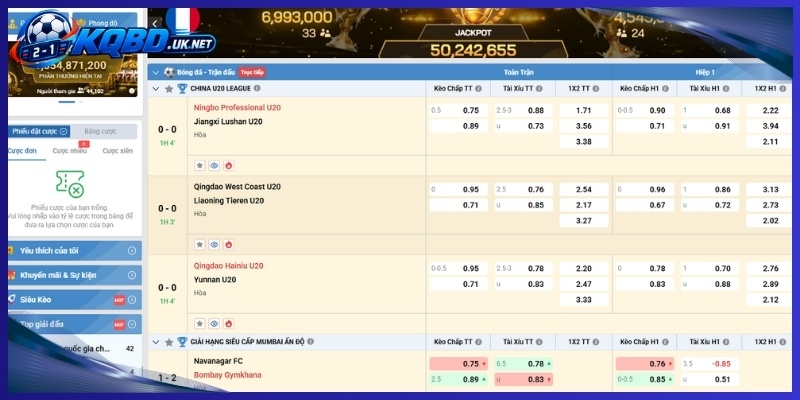Image resolution: width=800 pixels, height=400 pixels.
Task: Select the Cược đơn tab
Action: [22, 151]
